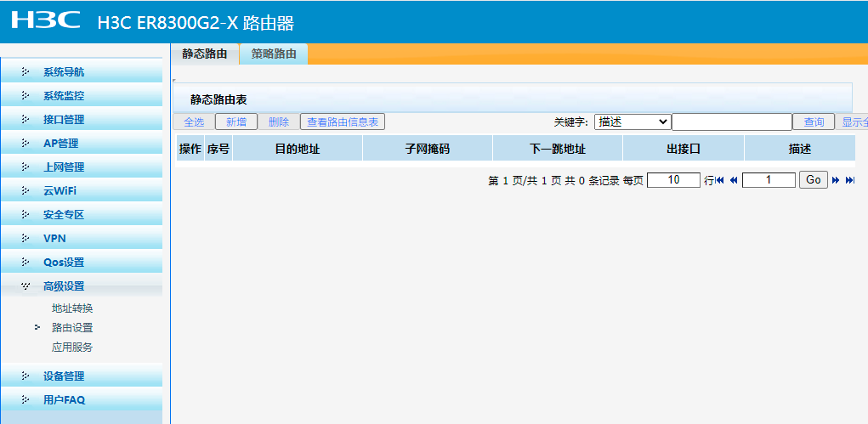Focus rows-per-page field showing 10

(x=673, y=180)
